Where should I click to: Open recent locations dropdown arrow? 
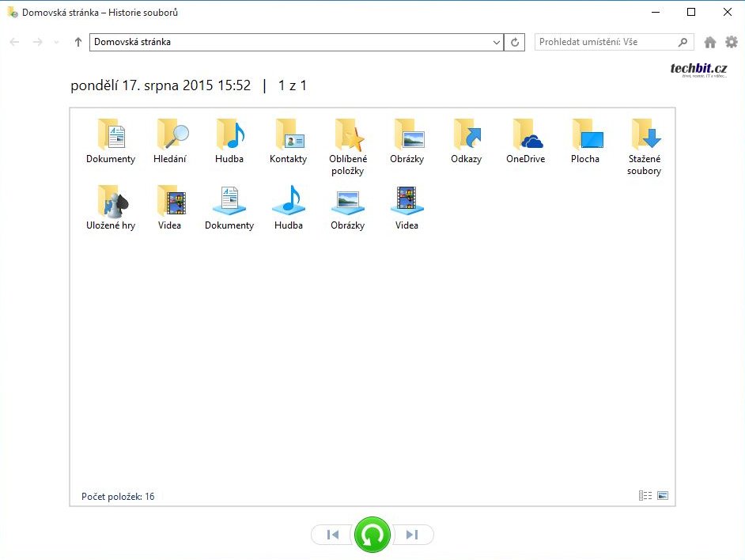[56, 42]
